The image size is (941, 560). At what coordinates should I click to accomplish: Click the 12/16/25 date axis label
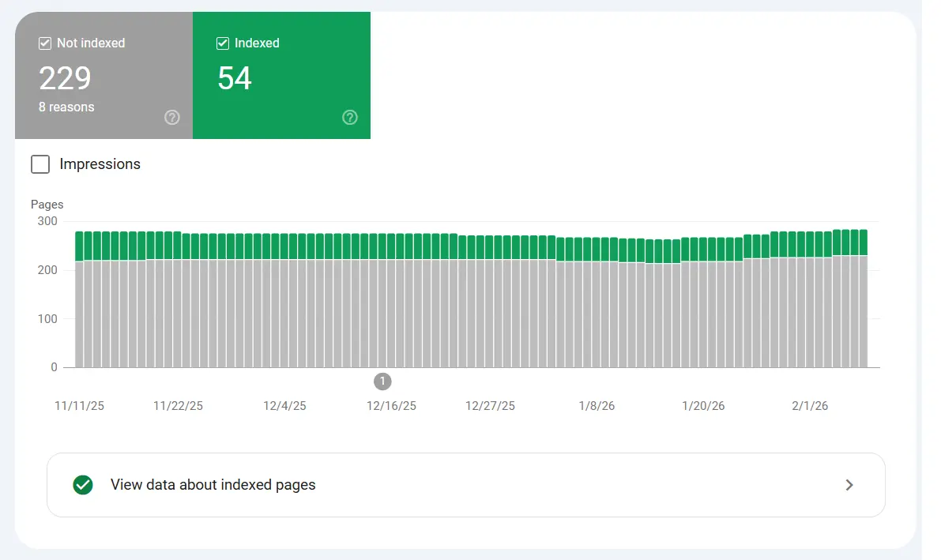click(x=391, y=406)
